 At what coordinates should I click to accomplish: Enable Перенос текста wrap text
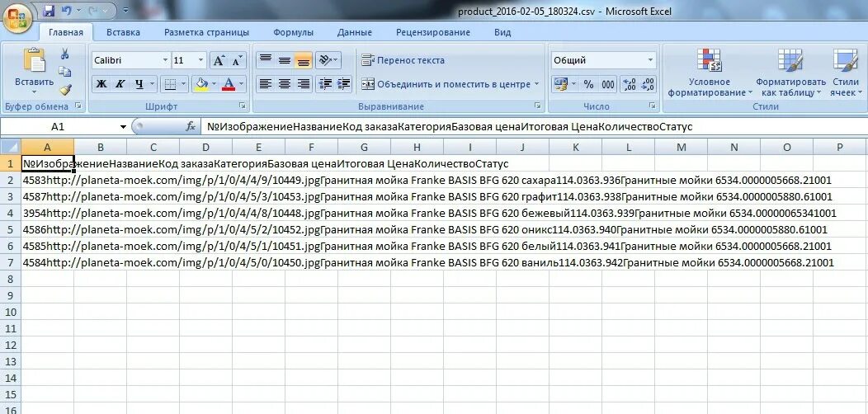[x=403, y=60]
